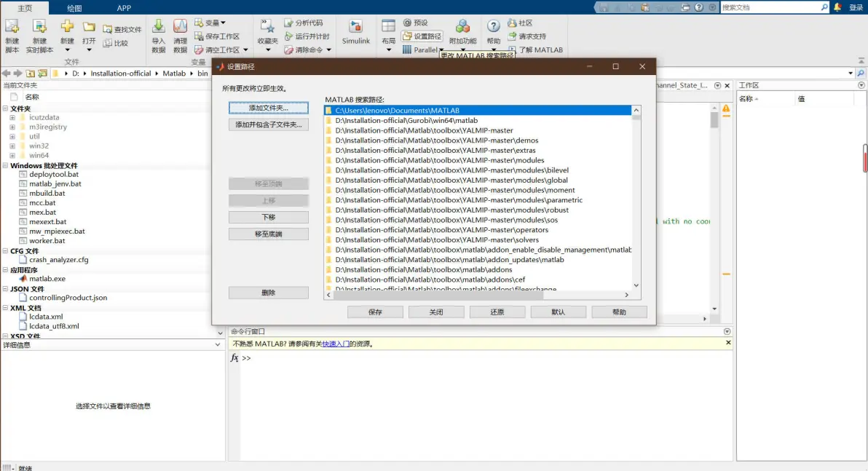Click the 新建脚本 (New Script) icon

pos(12,26)
